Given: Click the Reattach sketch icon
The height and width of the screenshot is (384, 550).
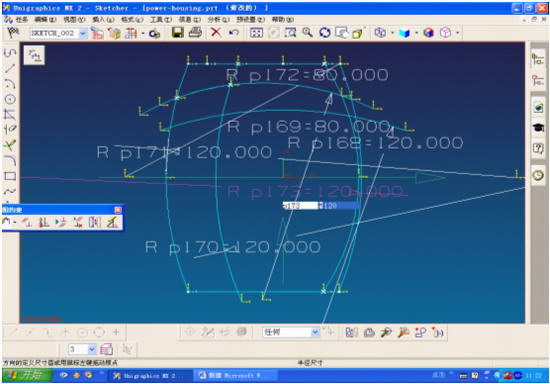Looking at the screenshot, I should [114, 33].
